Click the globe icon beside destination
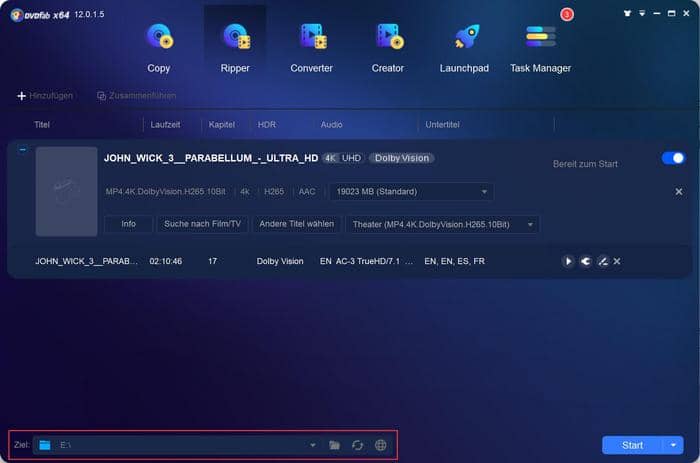The width and height of the screenshot is (700, 463). coord(380,444)
